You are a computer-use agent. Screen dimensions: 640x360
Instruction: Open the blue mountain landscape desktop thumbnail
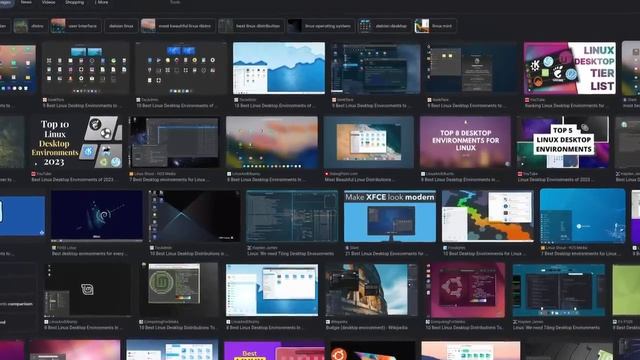pyautogui.click(x=279, y=68)
